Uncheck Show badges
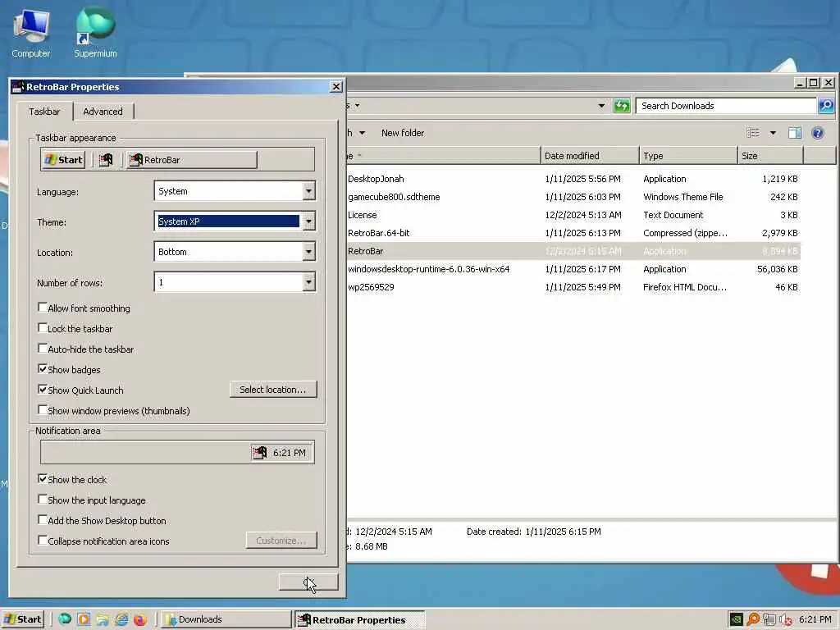This screenshot has height=630, width=840. click(43, 368)
